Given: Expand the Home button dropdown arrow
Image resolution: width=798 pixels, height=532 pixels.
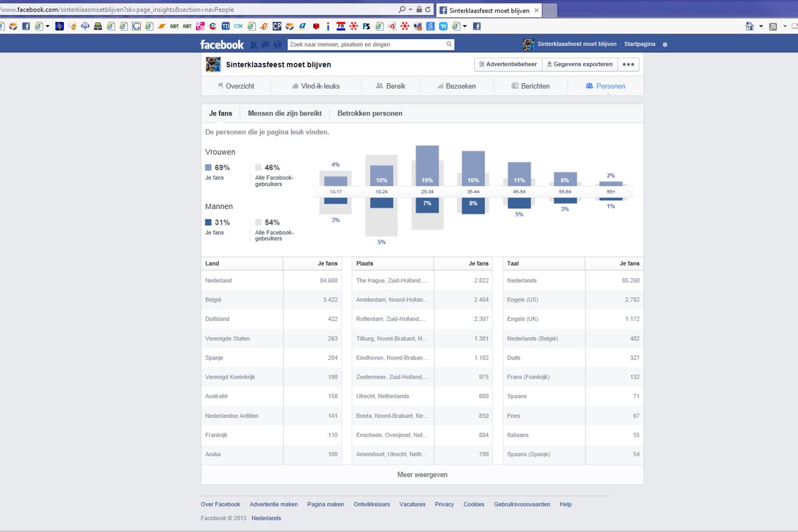Looking at the screenshot, I should click(761, 26).
